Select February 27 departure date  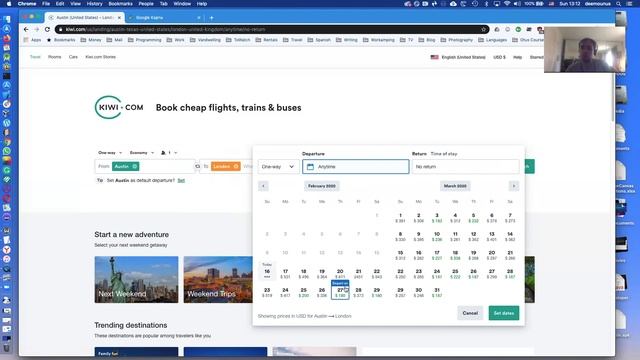(x=340, y=292)
